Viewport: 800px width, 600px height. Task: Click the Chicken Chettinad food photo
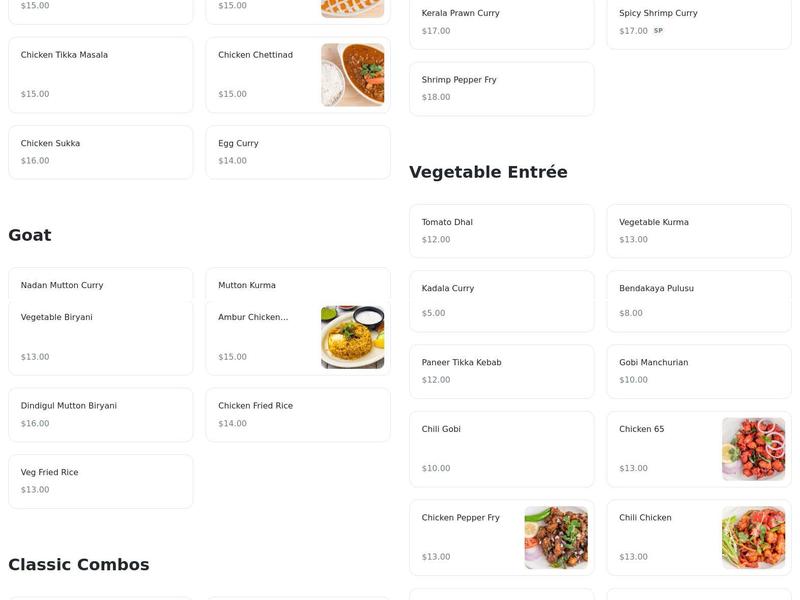pos(355,75)
